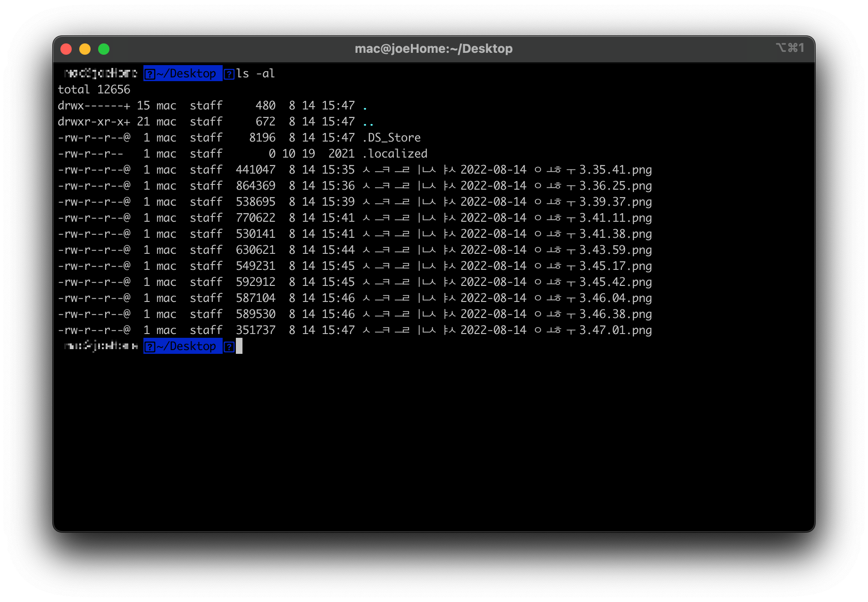Click the file size 630621
Image resolution: width=868 pixels, height=602 pixels.
coord(256,250)
